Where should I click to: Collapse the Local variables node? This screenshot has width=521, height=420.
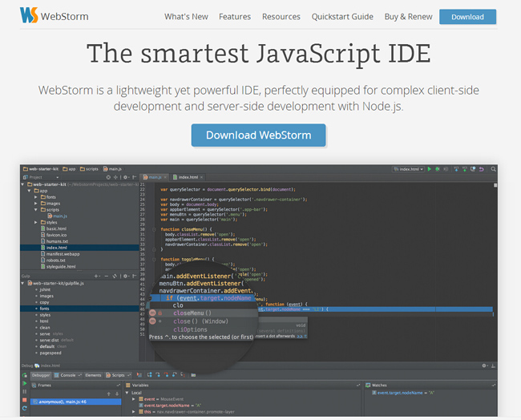(x=127, y=393)
